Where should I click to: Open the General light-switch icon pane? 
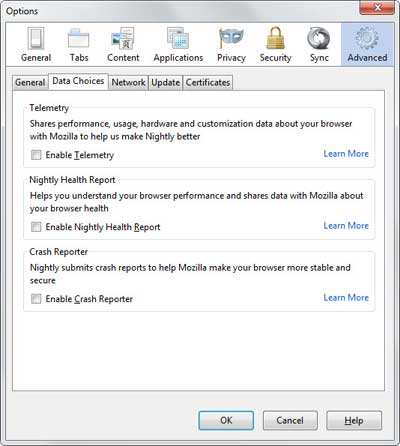pyautogui.click(x=36, y=45)
